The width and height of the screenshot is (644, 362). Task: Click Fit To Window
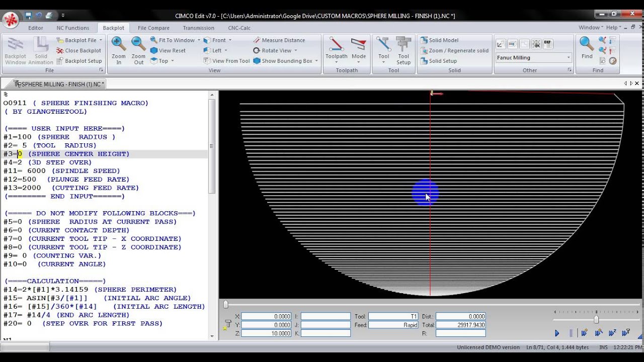point(173,40)
